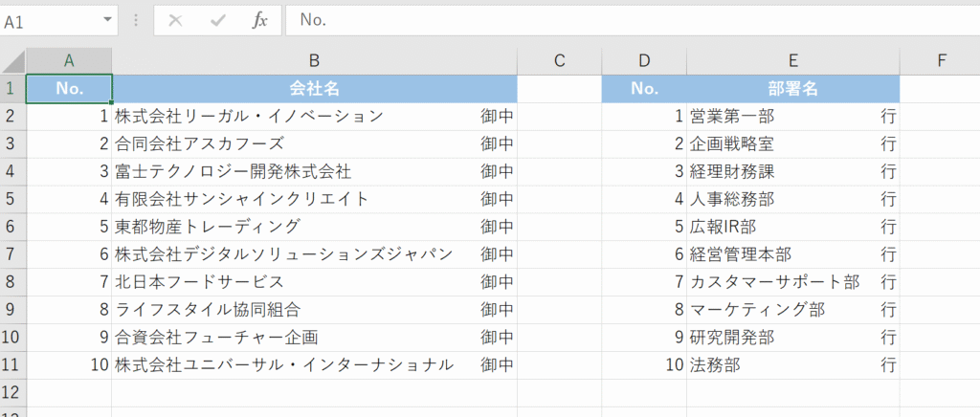The width and height of the screenshot is (980, 417).
Task: Click the three-dot formula bar resize handle
Action: (x=135, y=20)
